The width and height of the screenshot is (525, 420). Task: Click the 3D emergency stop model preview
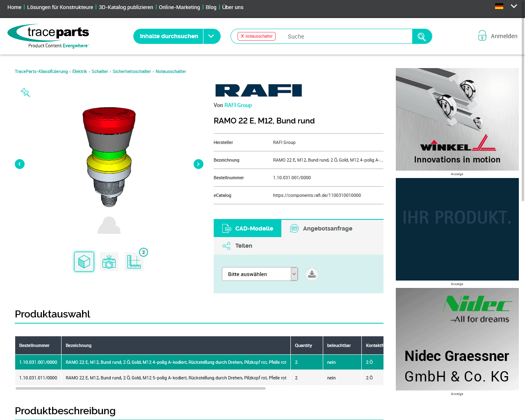pos(109,157)
